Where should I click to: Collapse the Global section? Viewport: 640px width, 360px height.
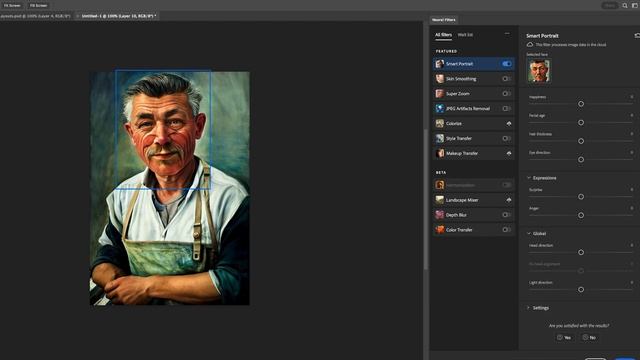click(x=529, y=233)
